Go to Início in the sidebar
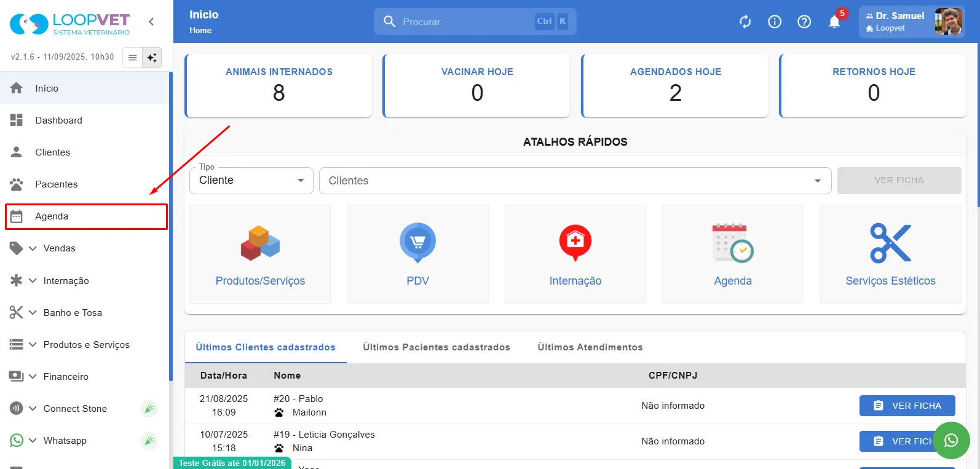This screenshot has width=980, height=469. pos(85,88)
